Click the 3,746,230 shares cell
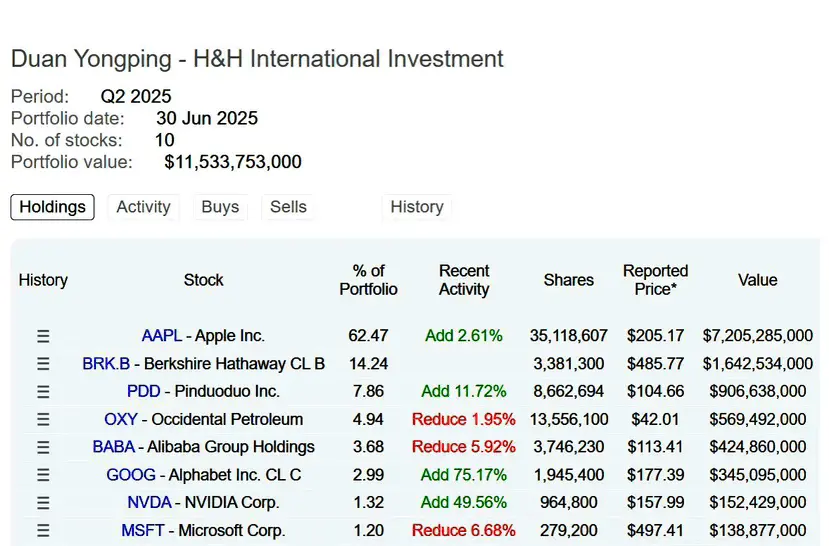 point(569,447)
